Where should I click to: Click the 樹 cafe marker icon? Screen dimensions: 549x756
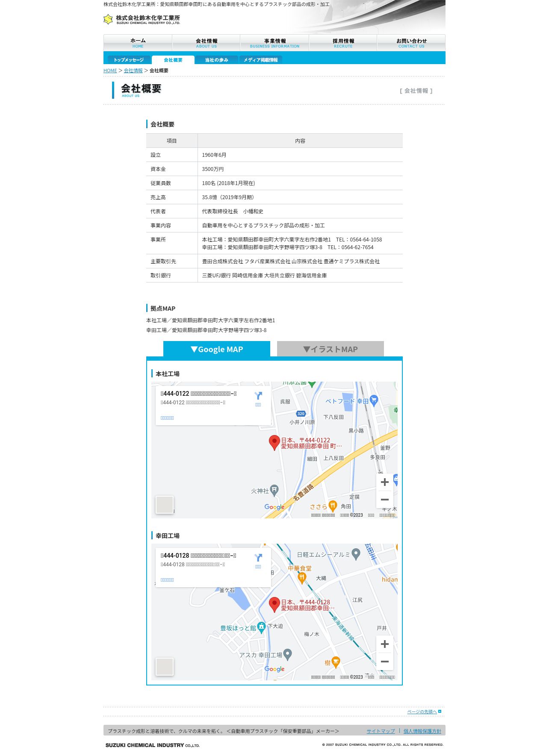click(x=336, y=662)
